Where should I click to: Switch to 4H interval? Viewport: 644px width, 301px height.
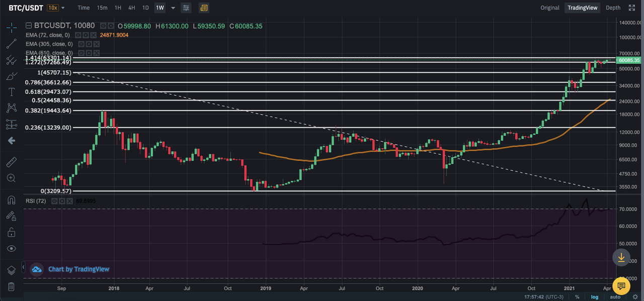point(131,8)
